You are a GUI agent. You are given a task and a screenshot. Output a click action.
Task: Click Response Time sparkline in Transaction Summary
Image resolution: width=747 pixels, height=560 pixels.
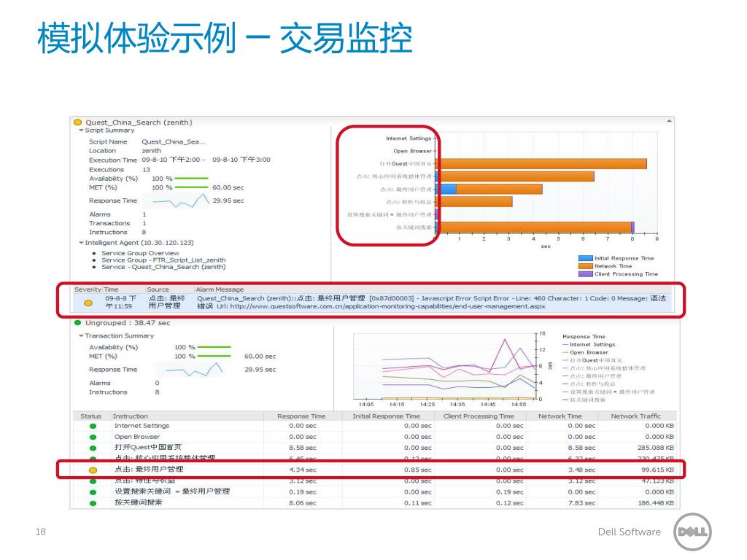click(x=190, y=370)
